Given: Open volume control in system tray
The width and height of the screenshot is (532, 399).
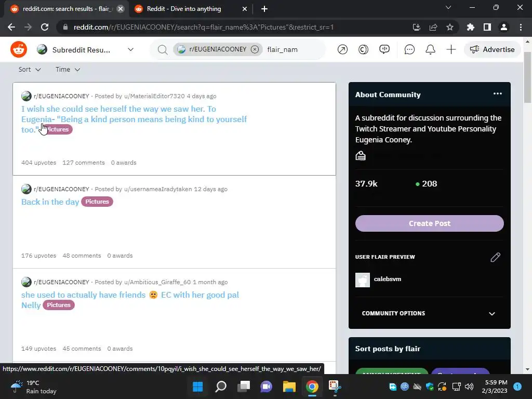Looking at the screenshot, I should (469, 387).
